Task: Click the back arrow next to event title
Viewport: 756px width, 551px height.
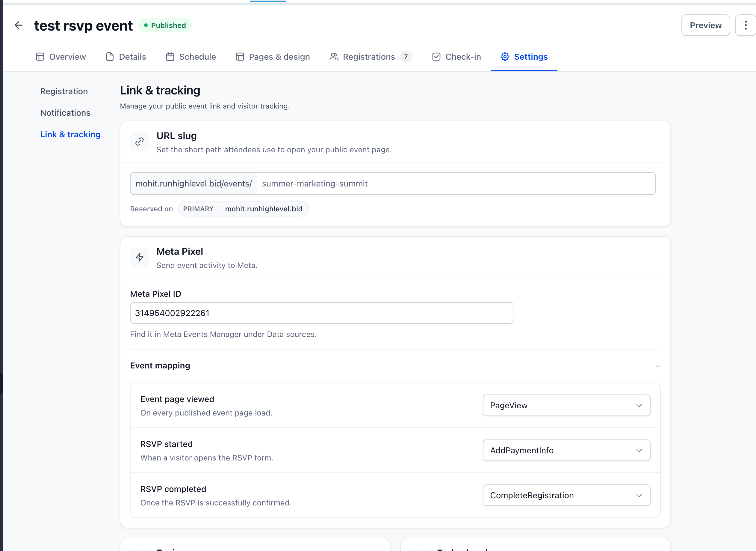Action: [x=19, y=25]
